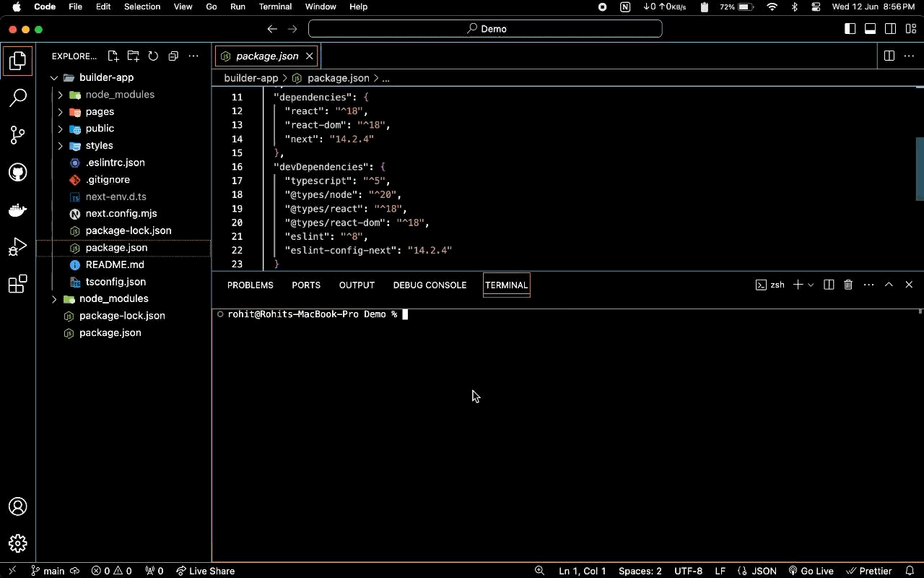924x578 pixels.
Task: Open next.config.mjs in the Explorer
Action: (121, 214)
